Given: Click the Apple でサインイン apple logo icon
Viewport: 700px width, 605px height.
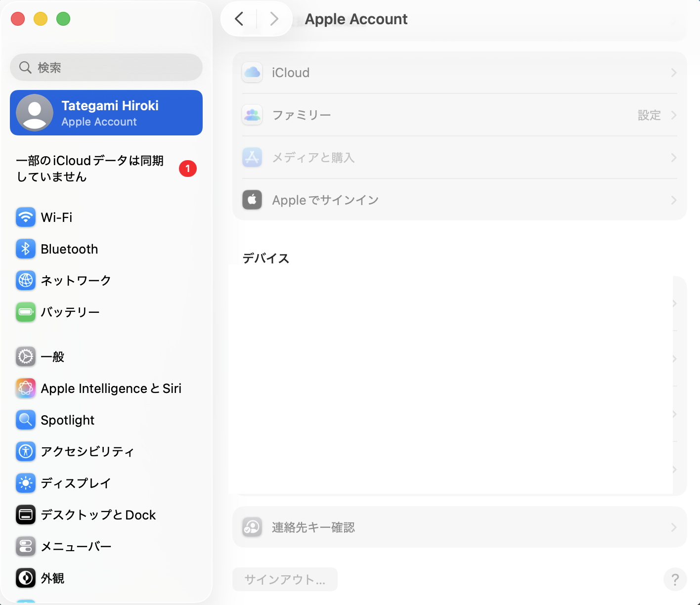Looking at the screenshot, I should (x=252, y=200).
